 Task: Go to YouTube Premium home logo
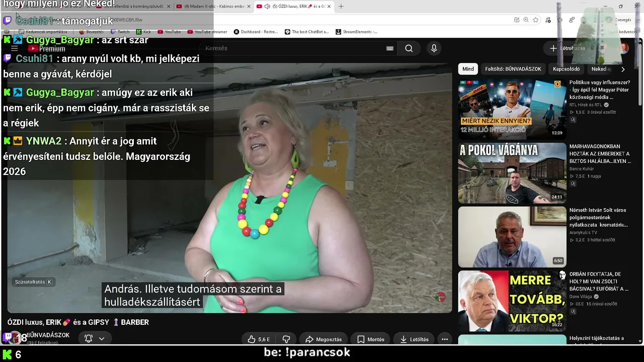[x=46, y=49]
